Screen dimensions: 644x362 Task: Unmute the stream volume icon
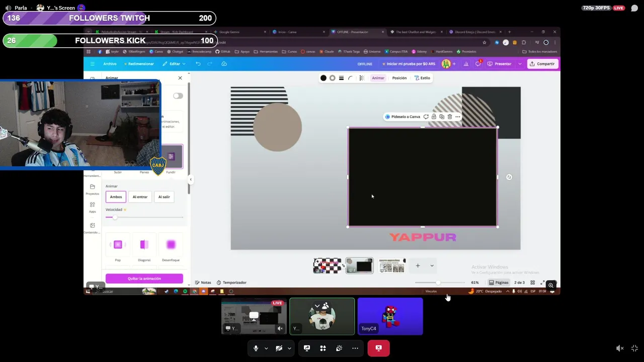620,348
